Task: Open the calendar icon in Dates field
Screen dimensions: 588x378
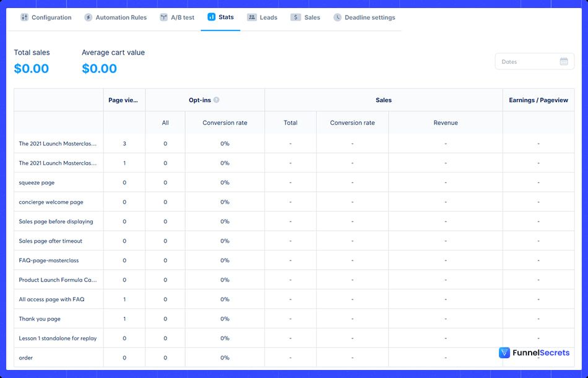Action: click(564, 61)
